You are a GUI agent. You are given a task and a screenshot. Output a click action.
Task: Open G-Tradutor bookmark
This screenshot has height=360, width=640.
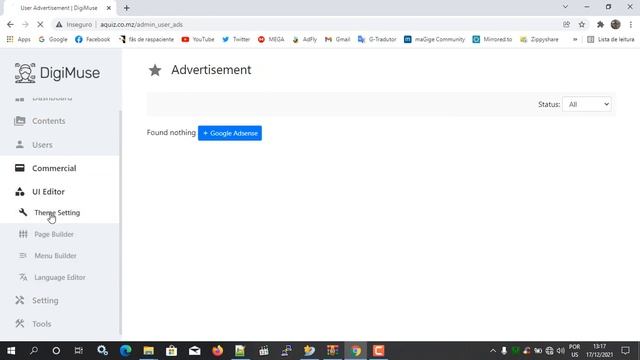pyautogui.click(x=377, y=39)
